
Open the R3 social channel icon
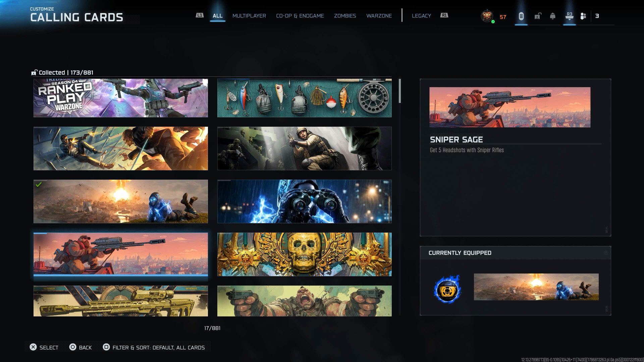(x=570, y=16)
